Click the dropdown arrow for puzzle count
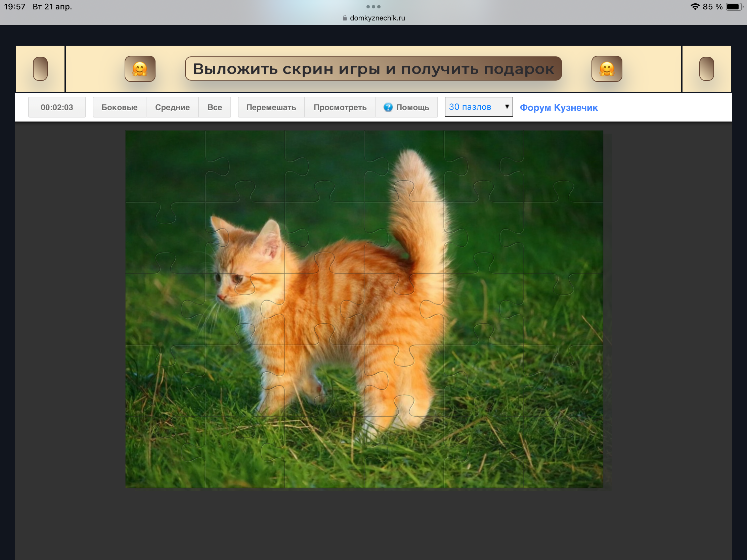The image size is (747, 560). click(x=507, y=107)
